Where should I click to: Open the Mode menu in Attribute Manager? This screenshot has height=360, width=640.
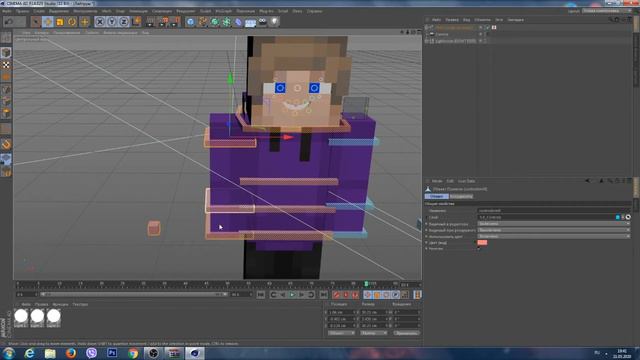437,181
